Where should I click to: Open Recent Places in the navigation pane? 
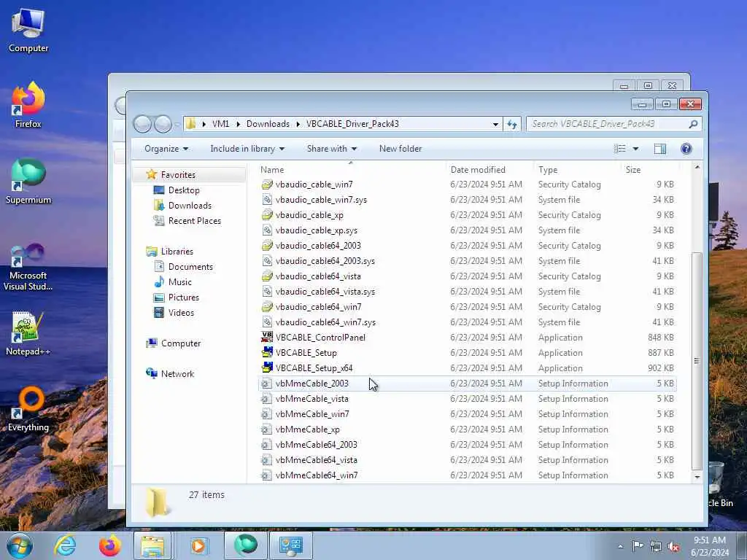(x=194, y=221)
